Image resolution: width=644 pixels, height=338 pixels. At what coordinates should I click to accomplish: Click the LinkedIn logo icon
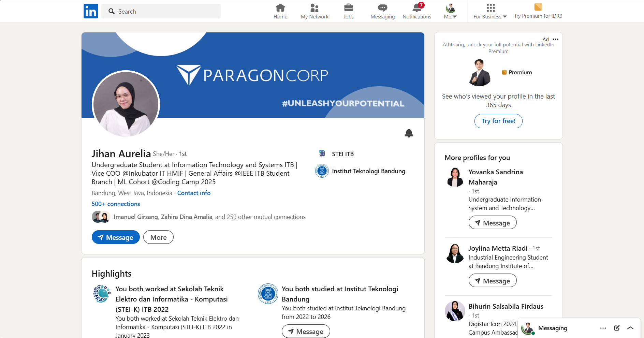click(91, 11)
